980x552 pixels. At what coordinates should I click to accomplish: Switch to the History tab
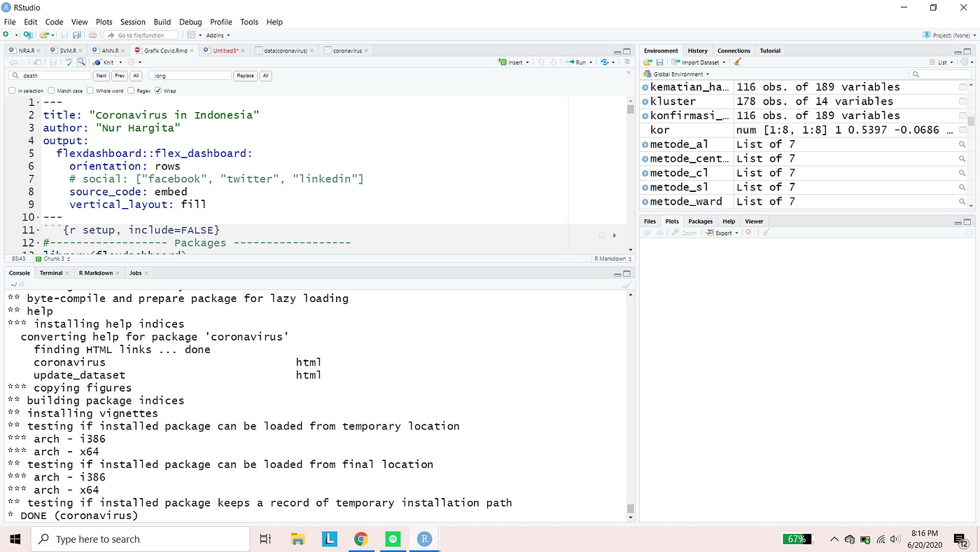tap(697, 50)
